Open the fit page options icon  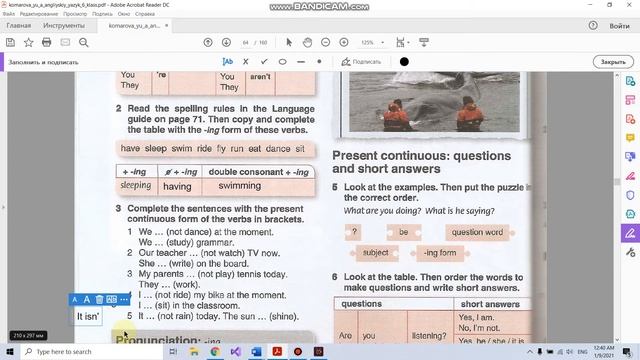[402, 42]
